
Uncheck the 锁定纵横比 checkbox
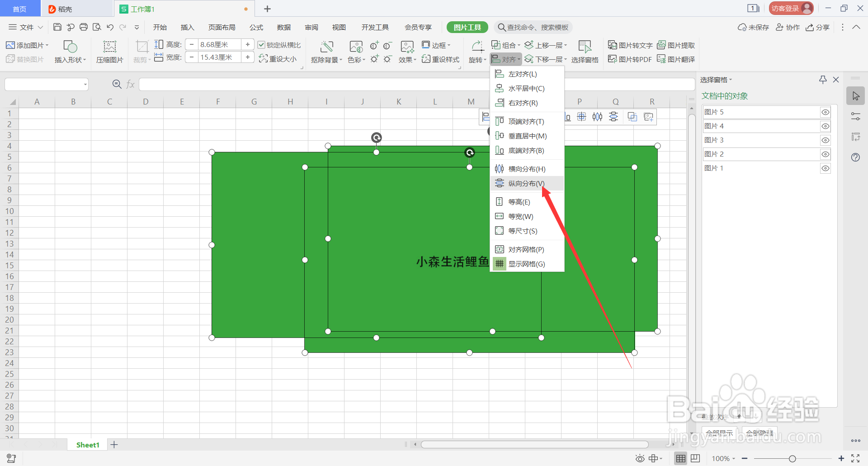coord(261,44)
